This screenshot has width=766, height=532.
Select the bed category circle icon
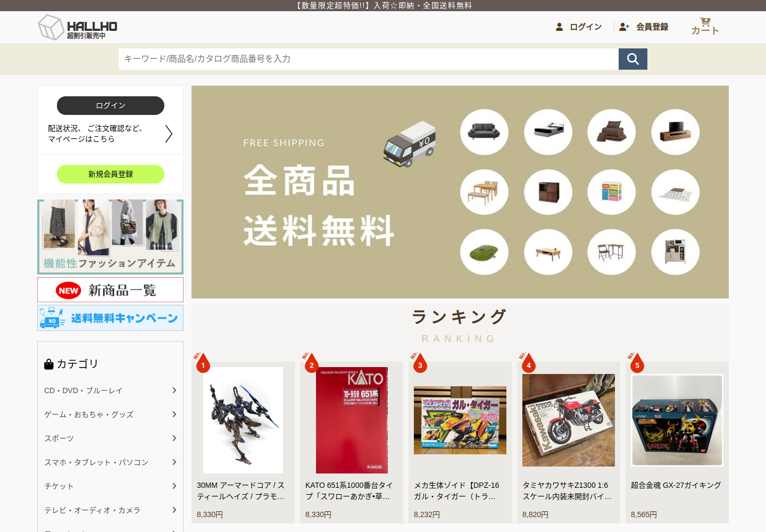(x=548, y=132)
